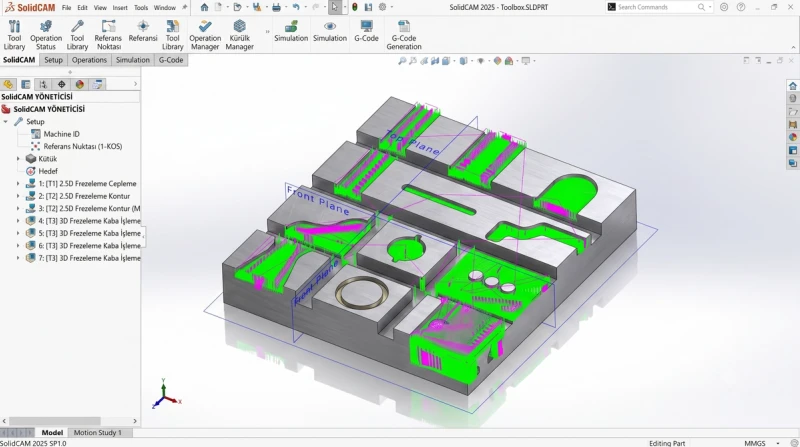Switch to the ConfigurationManager panel tab icon
Screen dimensions: 800x447
click(x=43, y=84)
